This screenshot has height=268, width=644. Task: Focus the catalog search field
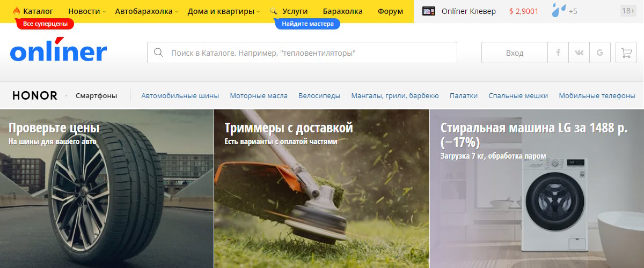pos(302,53)
